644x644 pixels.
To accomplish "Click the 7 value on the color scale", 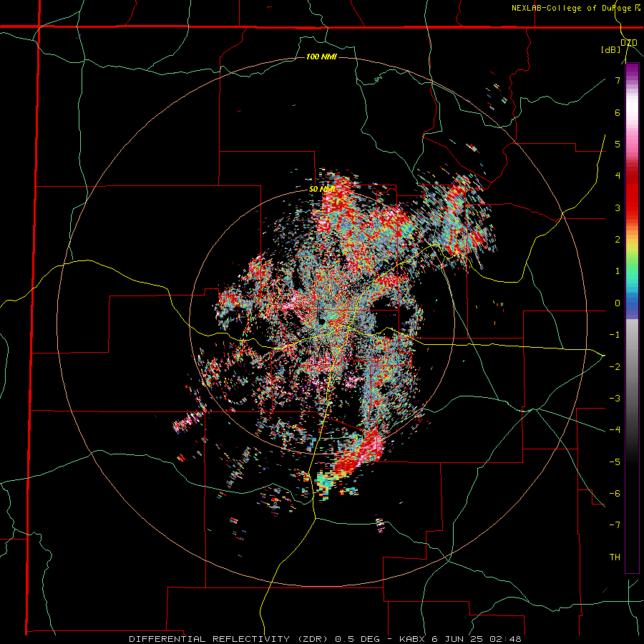I will click(x=618, y=80).
